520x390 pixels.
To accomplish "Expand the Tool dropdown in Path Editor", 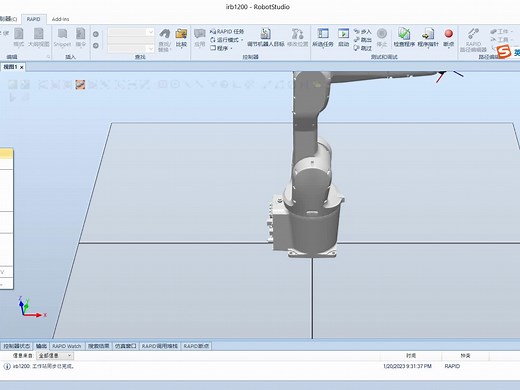I will click(501, 40).
